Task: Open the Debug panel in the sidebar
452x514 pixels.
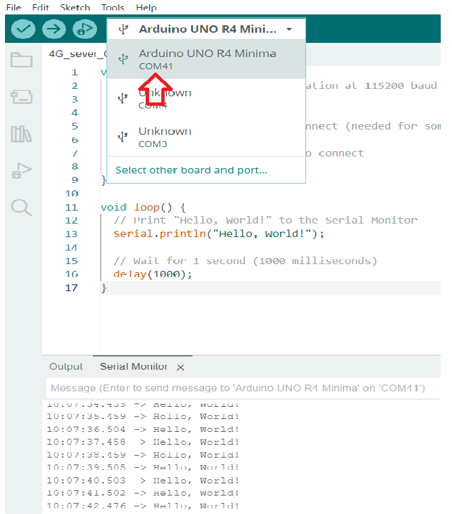Action: point(21,170)
